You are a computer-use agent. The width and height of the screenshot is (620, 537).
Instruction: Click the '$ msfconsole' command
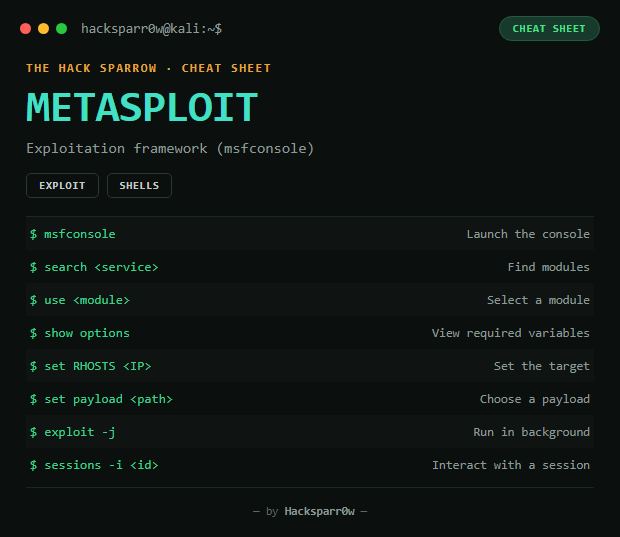pos(73,234)
